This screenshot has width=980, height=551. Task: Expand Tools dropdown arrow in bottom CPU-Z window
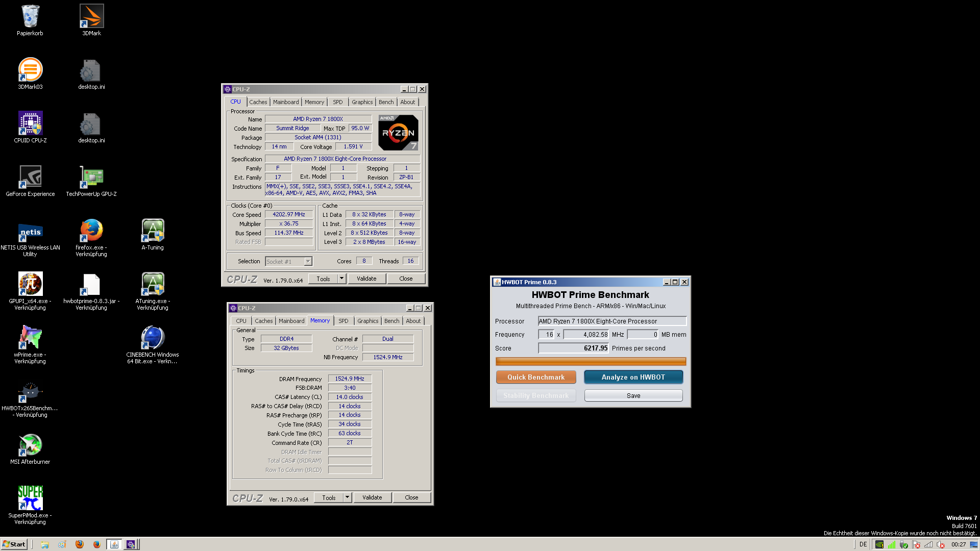tap(348, 497)
